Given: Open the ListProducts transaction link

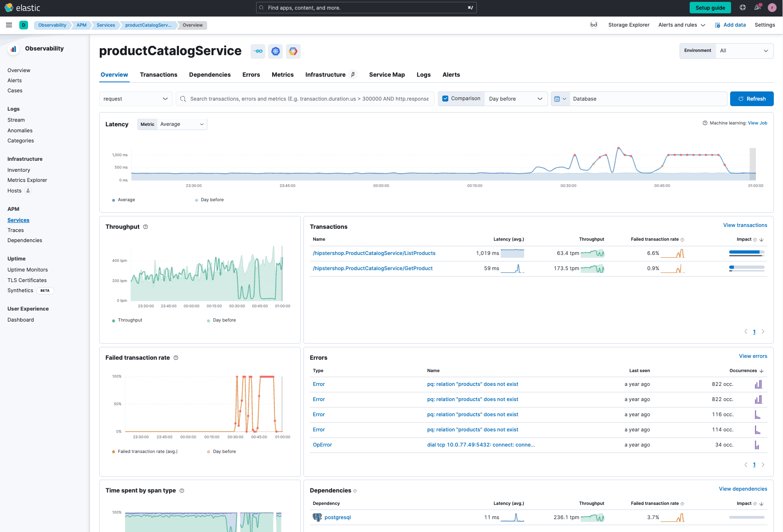Looking at the screenshot, I should 374,254.
